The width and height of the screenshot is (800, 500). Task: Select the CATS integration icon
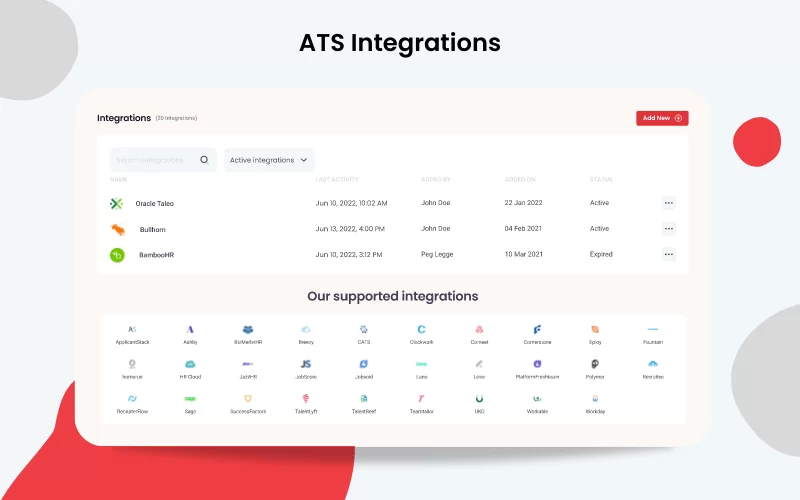tap(364, 330)
